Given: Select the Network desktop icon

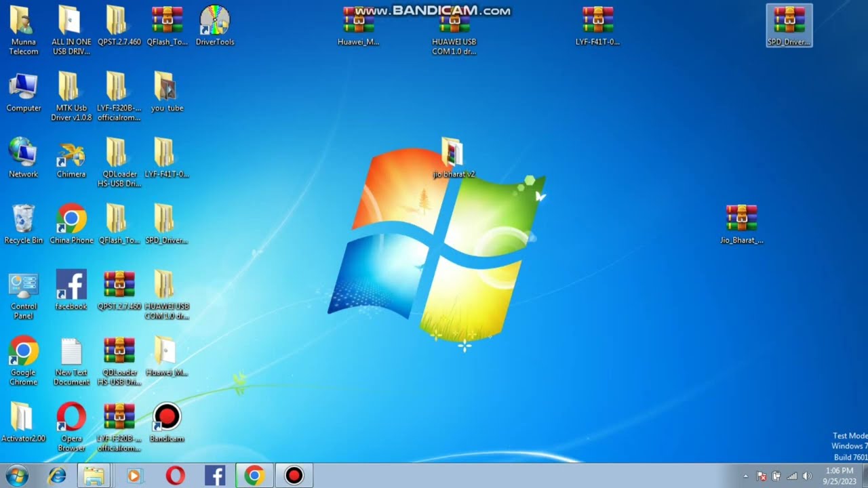Looking at the screenshot, I should [x=23, y=158].
